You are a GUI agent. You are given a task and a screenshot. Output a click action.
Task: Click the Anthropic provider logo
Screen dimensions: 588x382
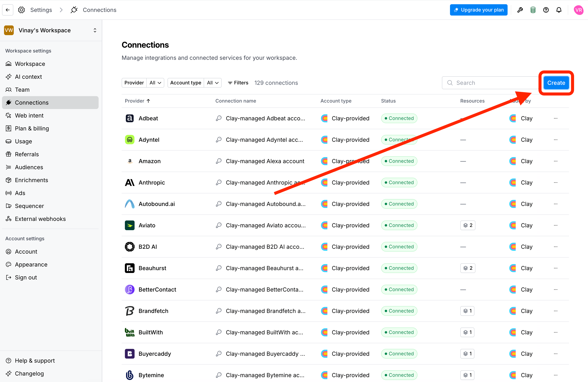pos(130,183)
